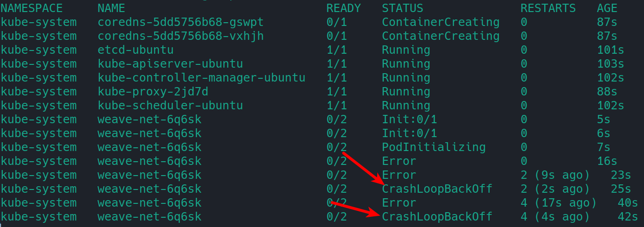Select the kube-controller-manager-ubuntu pod name
The image size is (644, 227).
coord(202,77)
